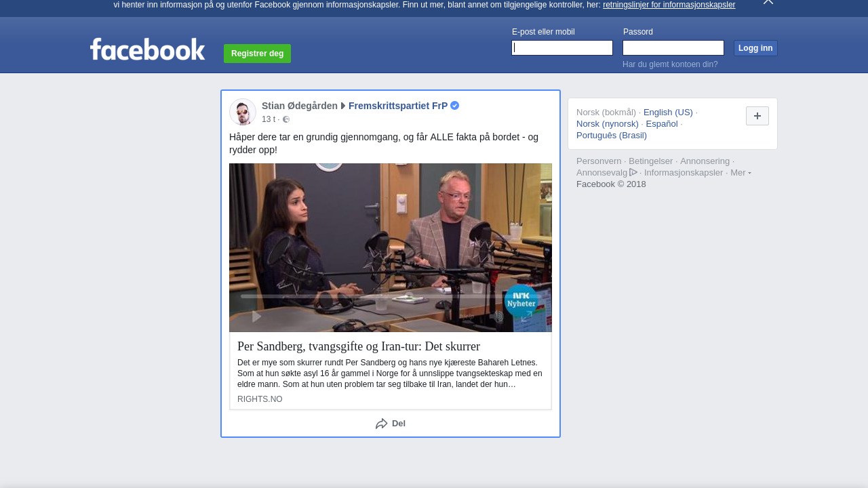Switch language to Español
Image resolution: width=868 pixels, height=488 pixels.
pyautogui.click(x=662, y=124)
